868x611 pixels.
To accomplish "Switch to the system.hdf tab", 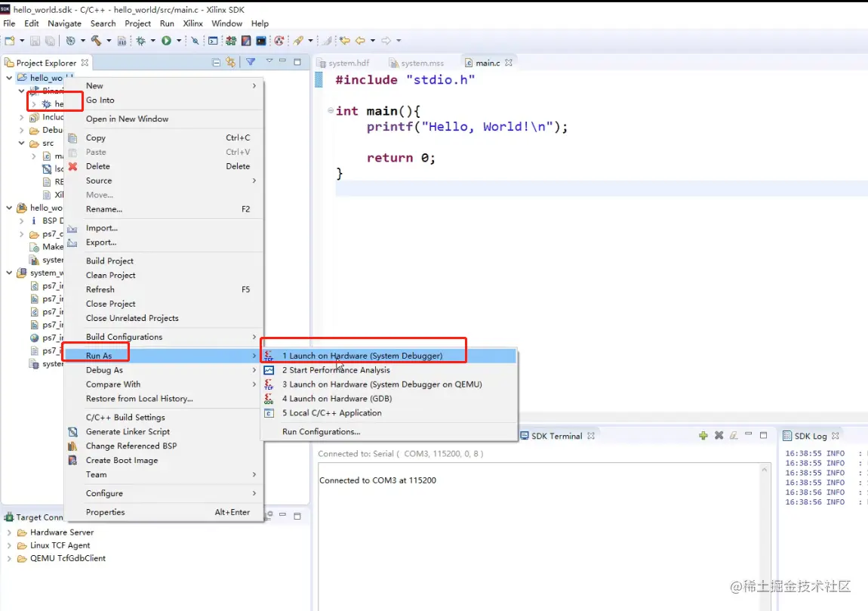I will point(343,63).
